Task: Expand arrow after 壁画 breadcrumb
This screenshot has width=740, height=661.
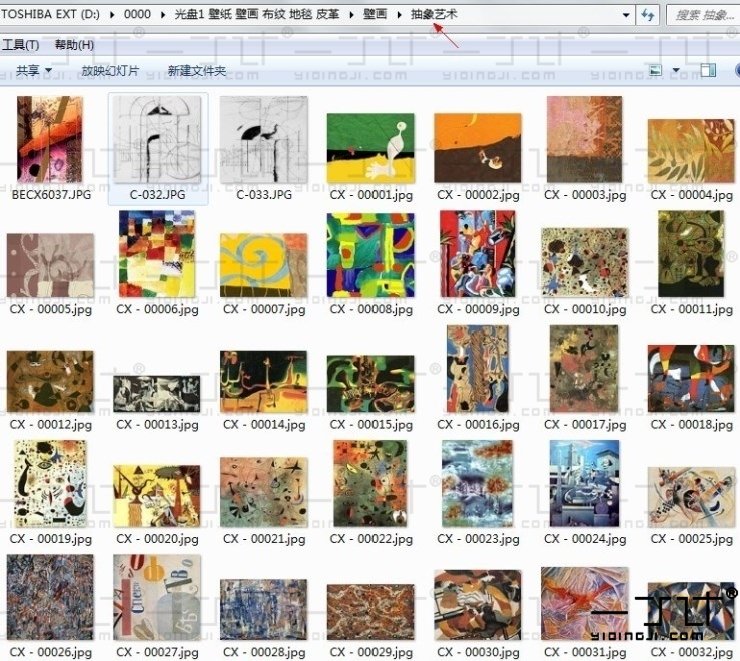Action: pyautogui.click(x=399, y=15)
